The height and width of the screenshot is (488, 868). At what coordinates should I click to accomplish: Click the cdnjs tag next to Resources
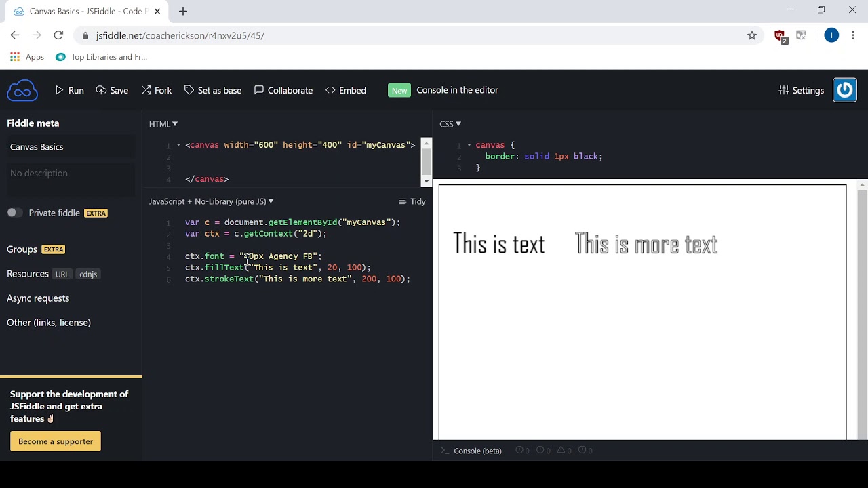pos(88,274)
